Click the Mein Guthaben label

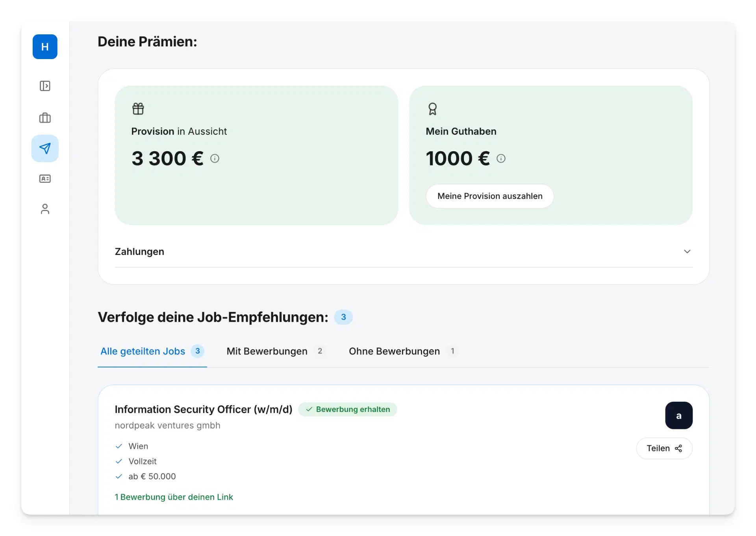pos(461,131)
